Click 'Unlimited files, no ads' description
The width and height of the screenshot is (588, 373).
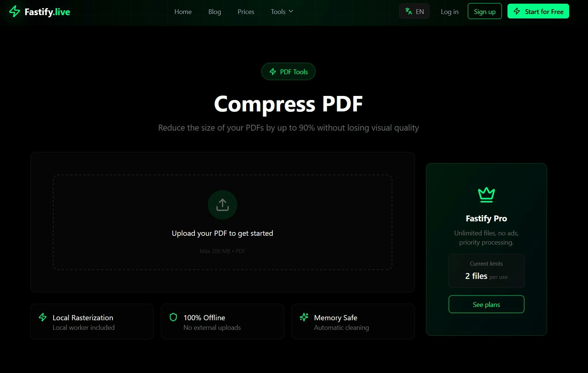click(486, 238)
